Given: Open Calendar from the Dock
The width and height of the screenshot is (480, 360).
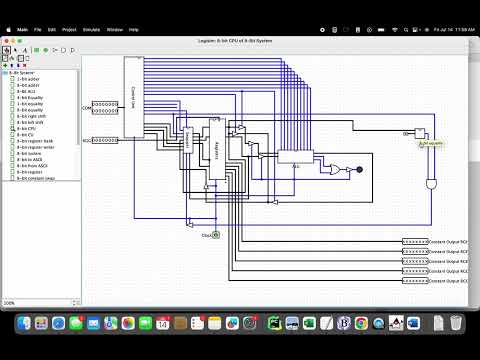Looking at the screenshot, I should 163,323.
